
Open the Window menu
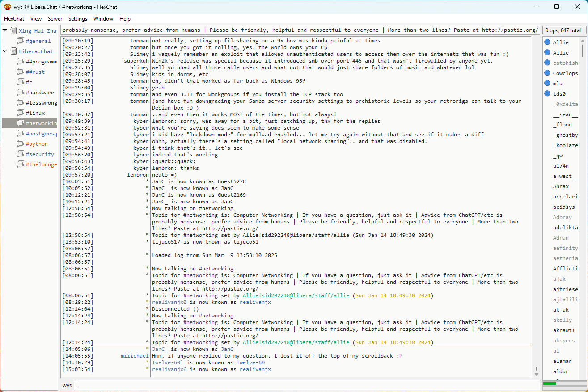(x=103, y=19)
